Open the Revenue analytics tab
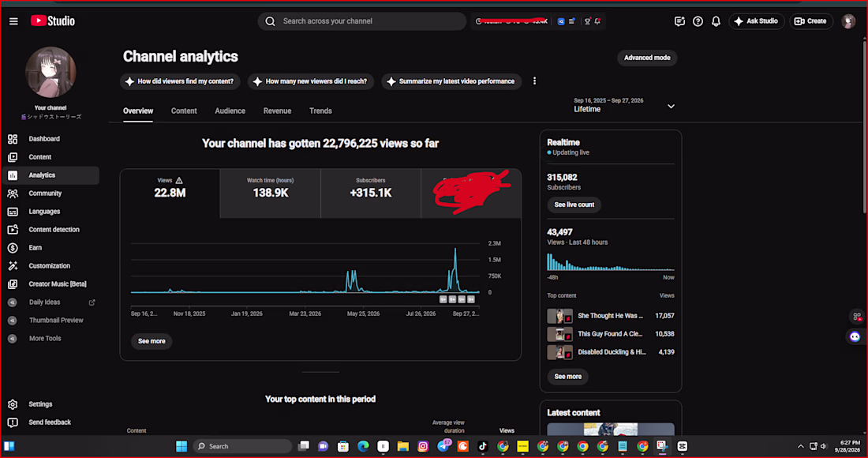Image resolution: width=868 pixels, height=458 pixels. pyautogui.click(x=277, y=111)
